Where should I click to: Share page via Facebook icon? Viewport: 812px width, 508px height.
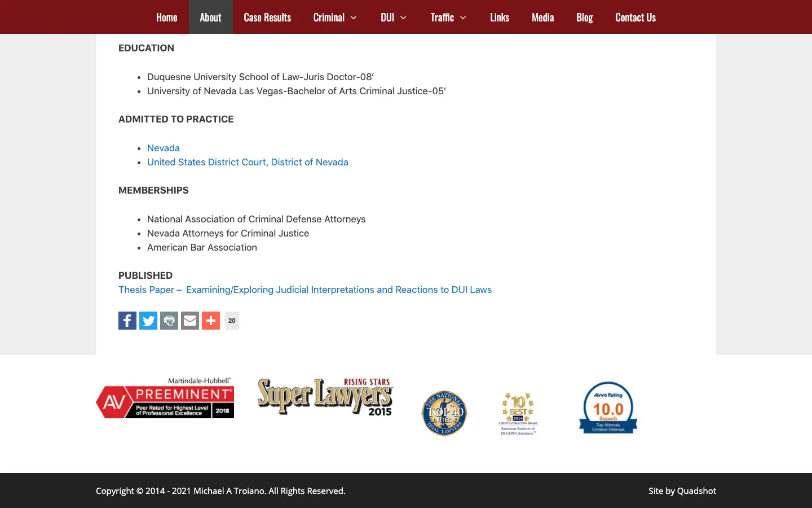[127, 321]
